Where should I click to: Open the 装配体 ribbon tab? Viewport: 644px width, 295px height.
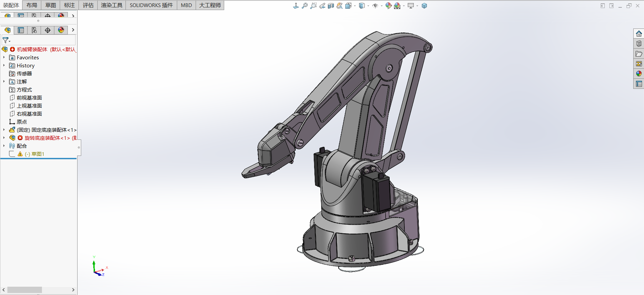(x=11, y=5)
